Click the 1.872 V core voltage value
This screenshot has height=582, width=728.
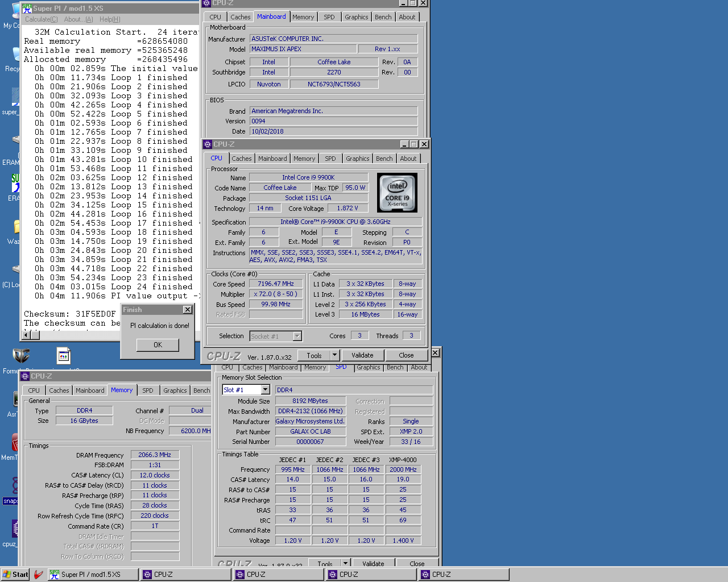pyautogui.click(x=348, y=208)
